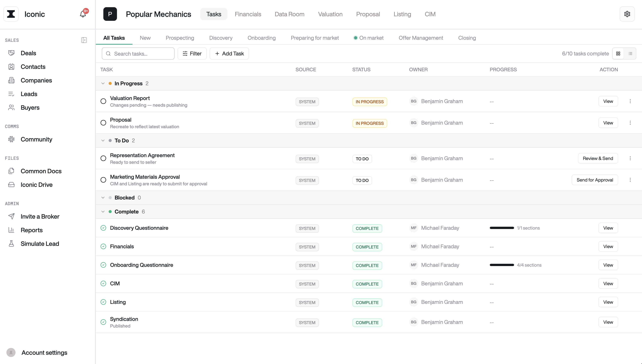Open more options for Valuation Report
Image resolution: width=642 pixels, height=364 pixels.
click(630, 101)
